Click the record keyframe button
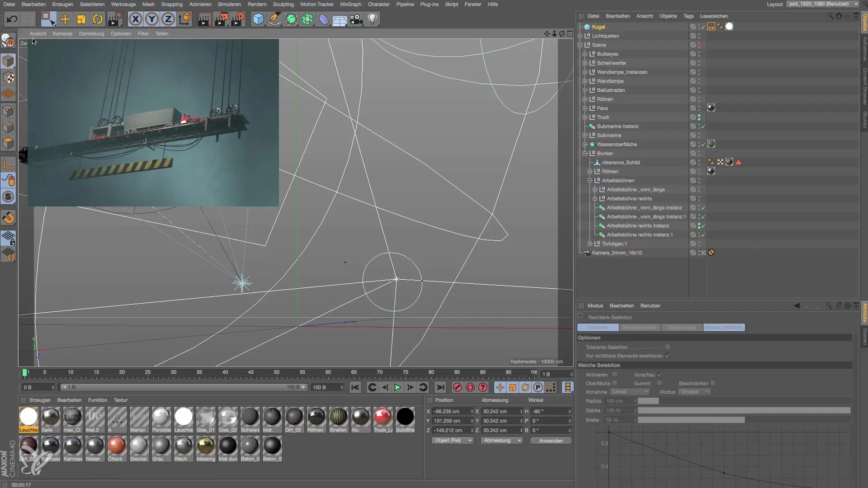 click(458, 387)
